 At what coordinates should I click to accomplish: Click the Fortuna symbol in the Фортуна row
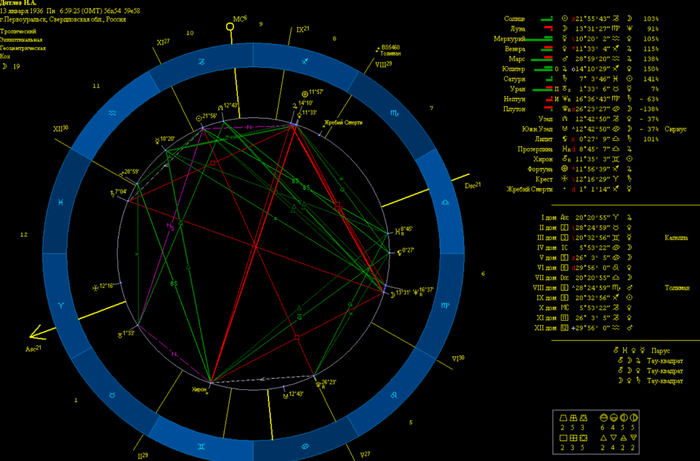562,170
